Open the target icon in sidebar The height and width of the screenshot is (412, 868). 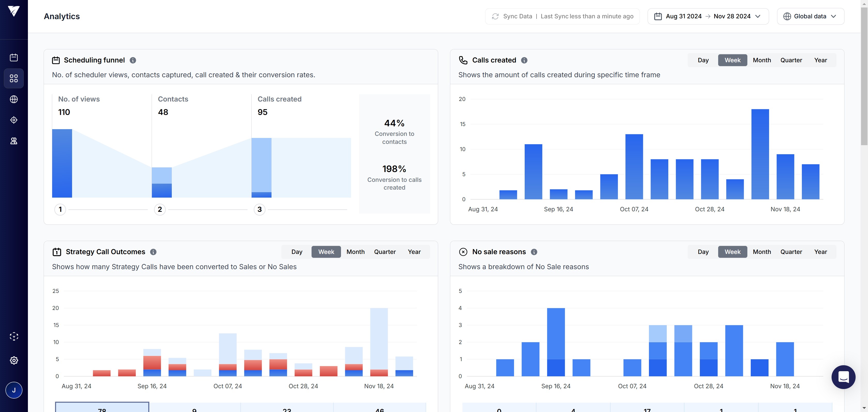pos(14,120)
